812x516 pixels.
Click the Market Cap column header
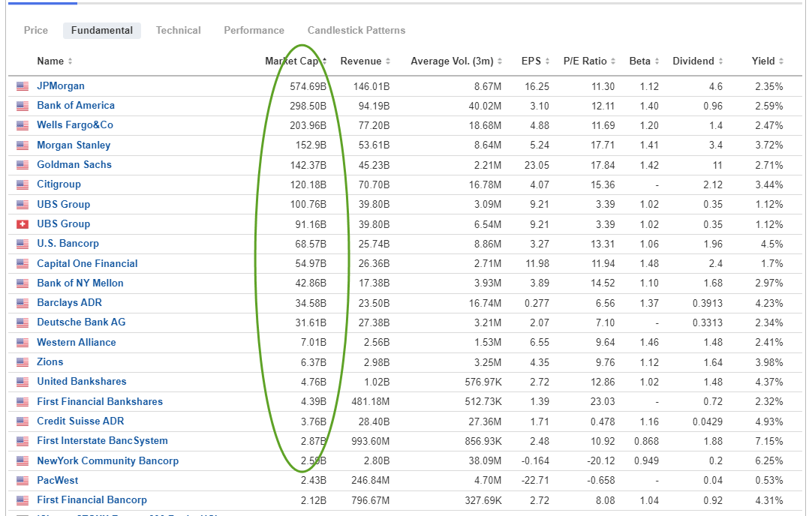coord(291,61)
